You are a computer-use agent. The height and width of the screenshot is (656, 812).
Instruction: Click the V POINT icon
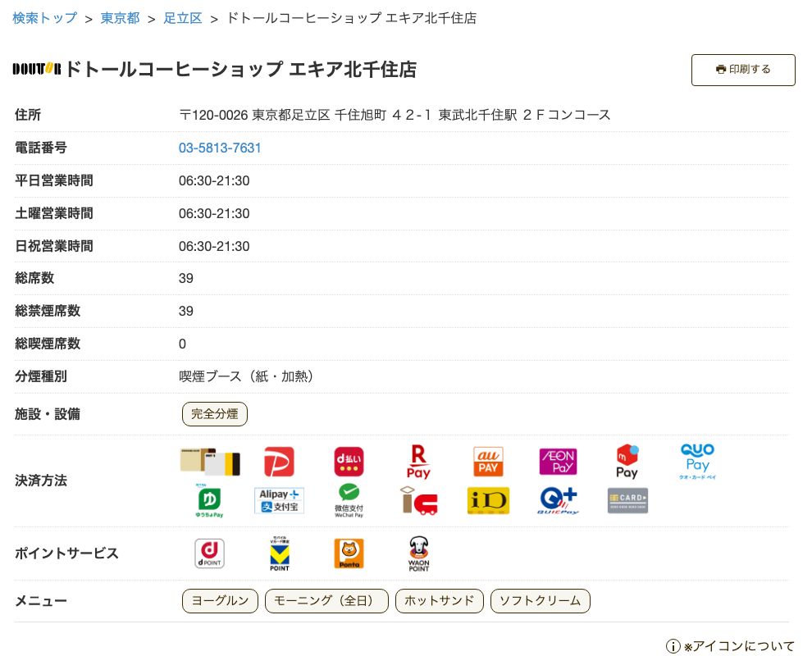tap(280, 553)
